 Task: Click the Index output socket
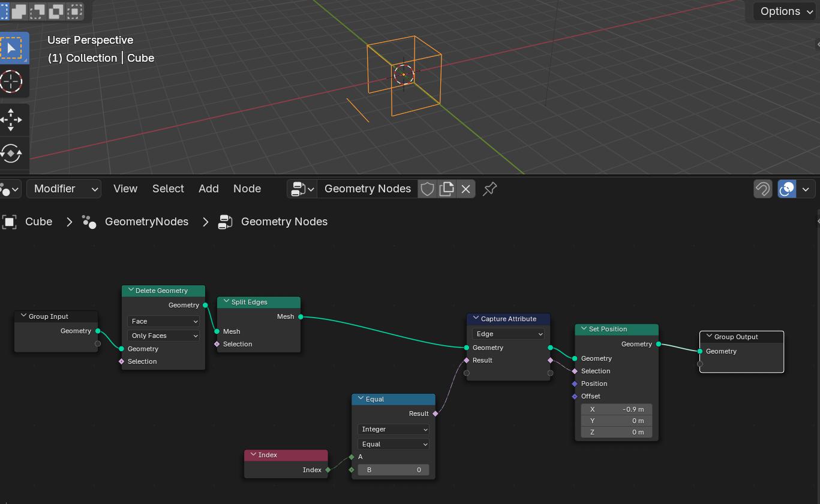coord(328,470)
